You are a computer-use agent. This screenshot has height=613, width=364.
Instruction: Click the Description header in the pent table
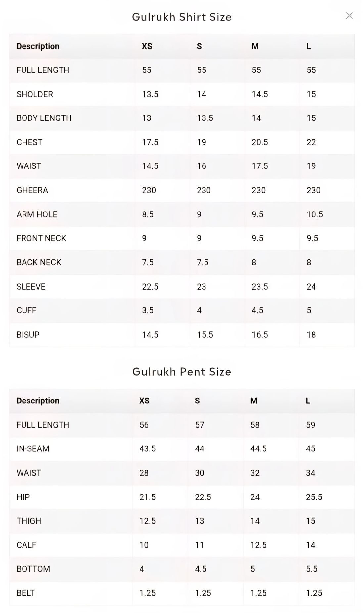38,401
